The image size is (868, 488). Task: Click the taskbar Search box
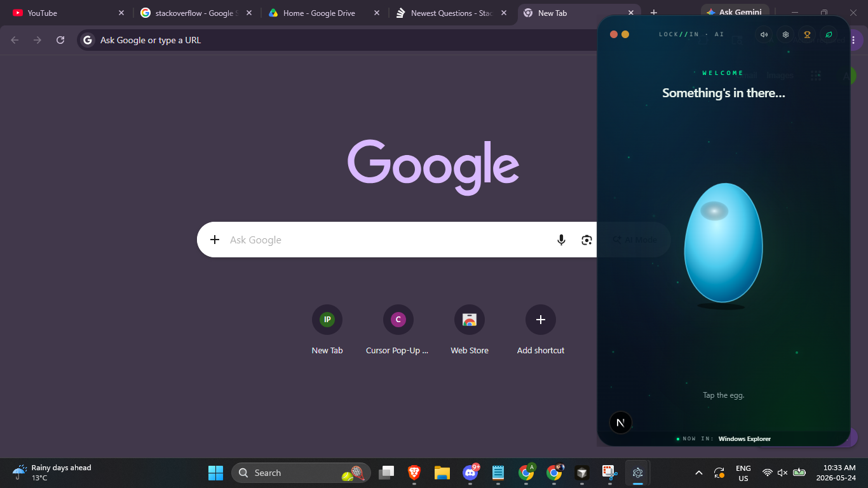tap(301, 473)
